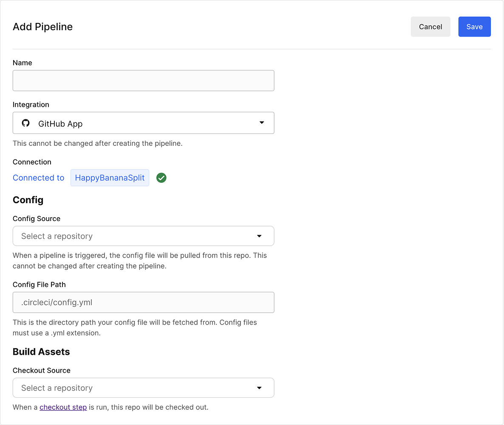Click the green connection checkmark icon
Viewport: 504px width, 425px height.
[x=161, y=178]
